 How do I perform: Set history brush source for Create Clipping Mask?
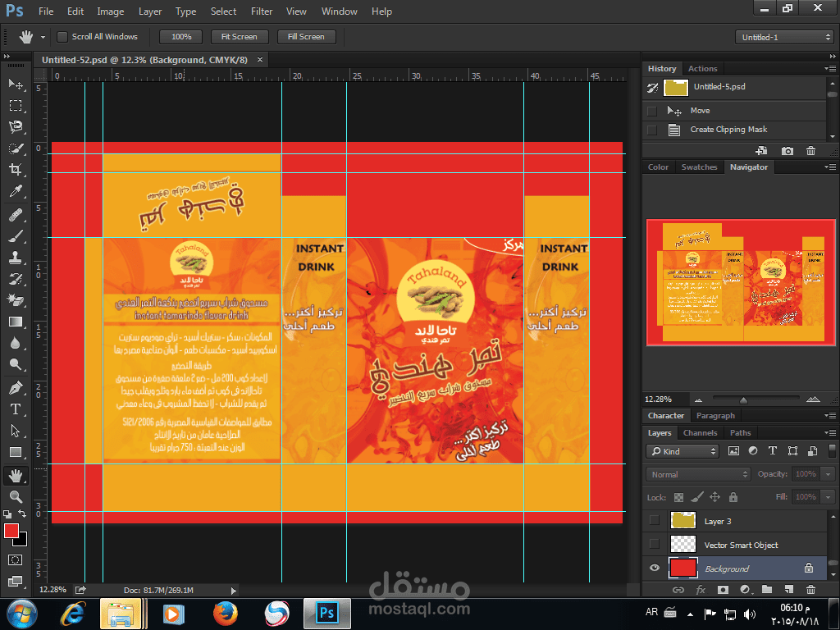click(x=652, y=130)
